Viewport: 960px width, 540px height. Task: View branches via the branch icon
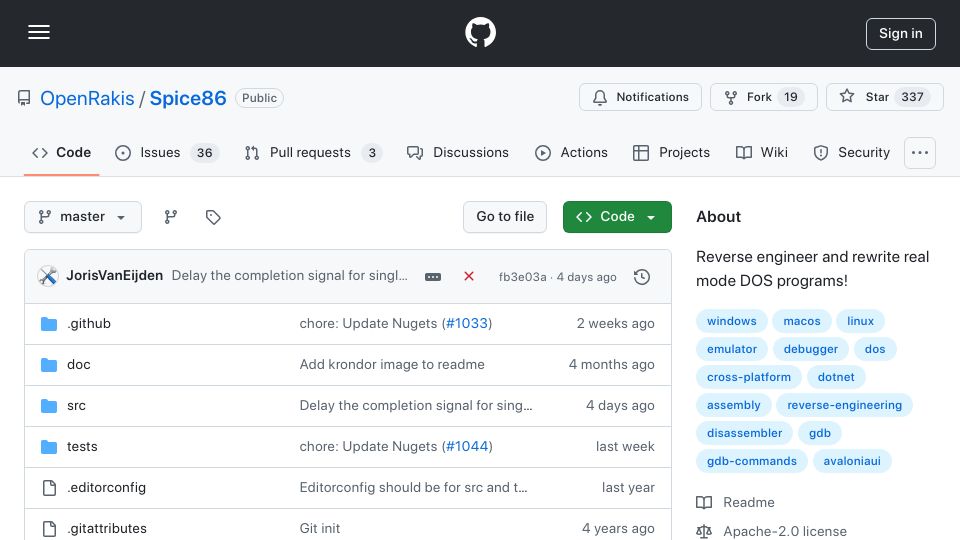pyautogui.click(x=171, y=217)
